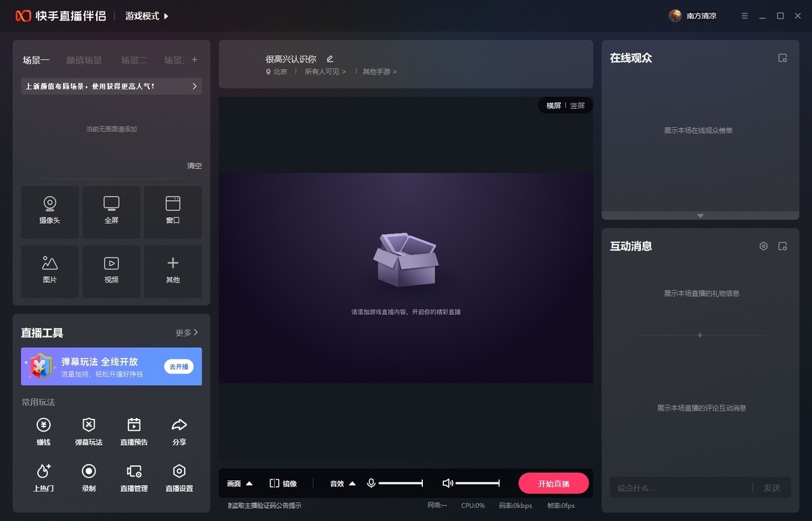Select the 摄像头 camera capture source

49,212
